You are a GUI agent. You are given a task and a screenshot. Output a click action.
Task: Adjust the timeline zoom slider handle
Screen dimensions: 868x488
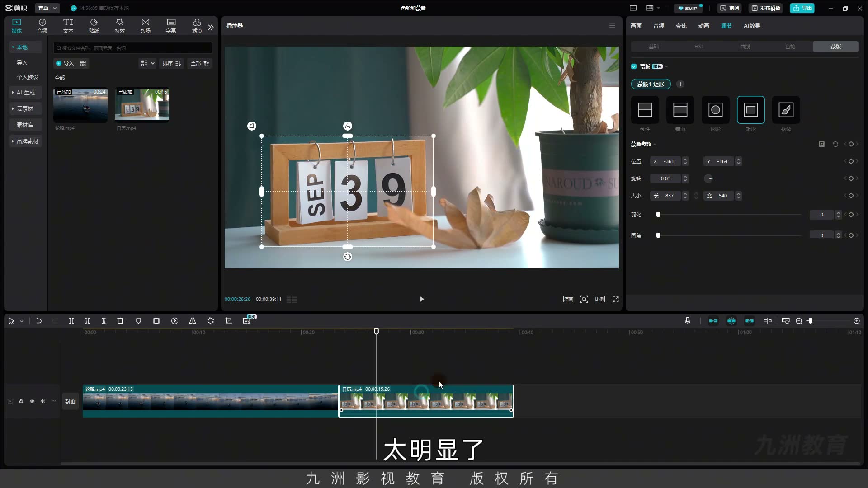pos(810,321)
